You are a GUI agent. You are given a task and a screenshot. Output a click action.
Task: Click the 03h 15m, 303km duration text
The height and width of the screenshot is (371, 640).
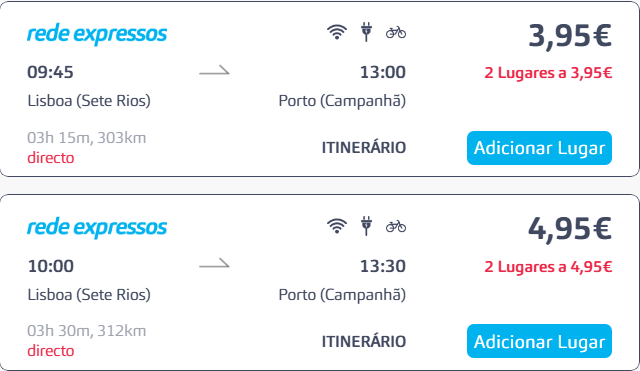87,138
